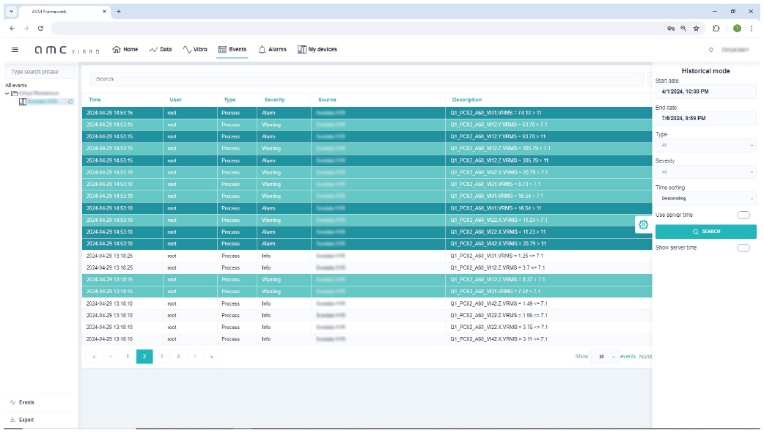Open the Severity filter dropdown
This screenshot has height=433, width=764.
[x=705, y=172]
